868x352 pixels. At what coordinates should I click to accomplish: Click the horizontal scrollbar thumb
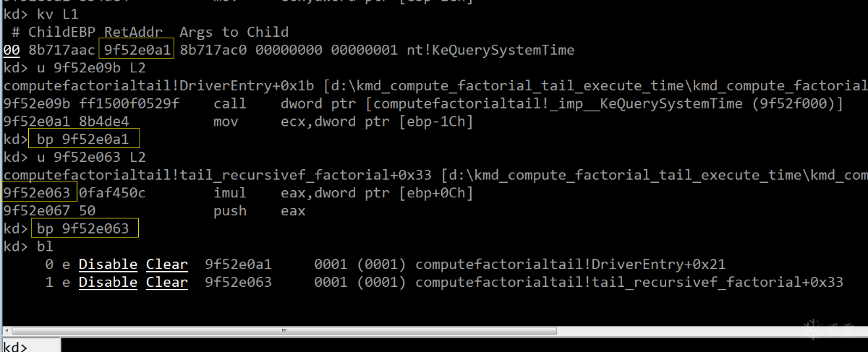coord(282,330)
